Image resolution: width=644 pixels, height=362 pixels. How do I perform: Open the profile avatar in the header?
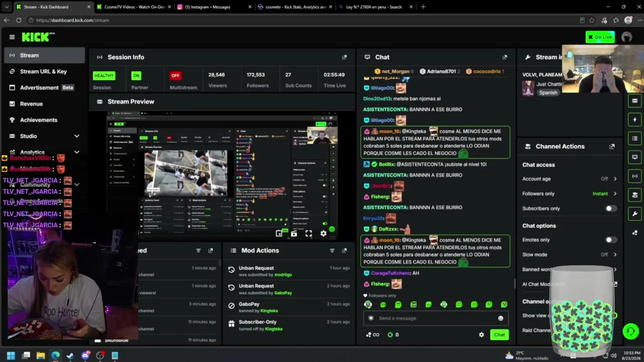pos(626,37)
